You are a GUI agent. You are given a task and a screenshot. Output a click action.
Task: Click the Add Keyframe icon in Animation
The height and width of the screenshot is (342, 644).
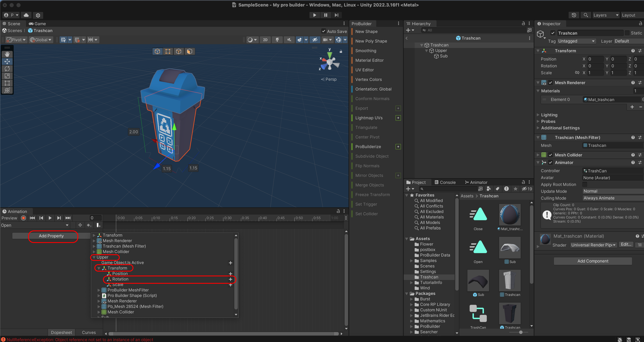coord(89,225)
